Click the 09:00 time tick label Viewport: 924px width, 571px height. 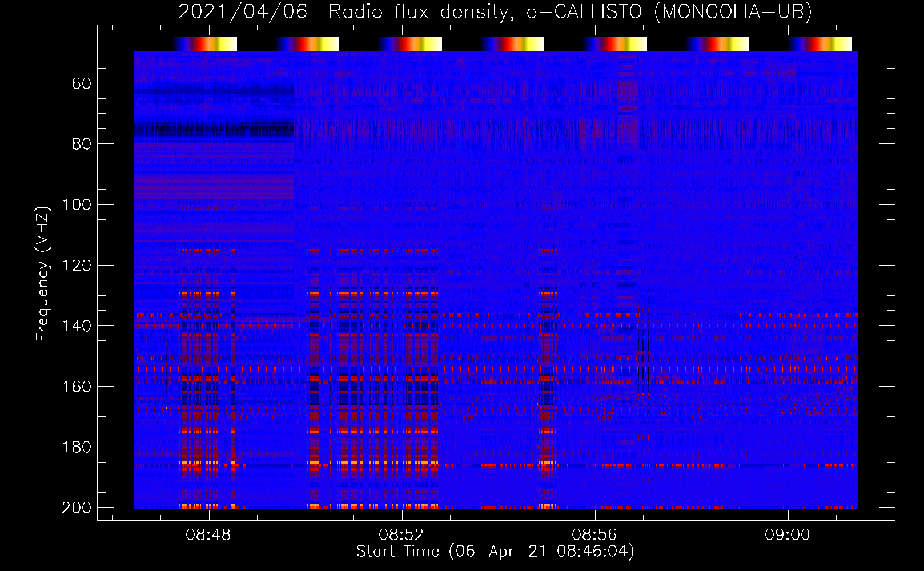788,535
